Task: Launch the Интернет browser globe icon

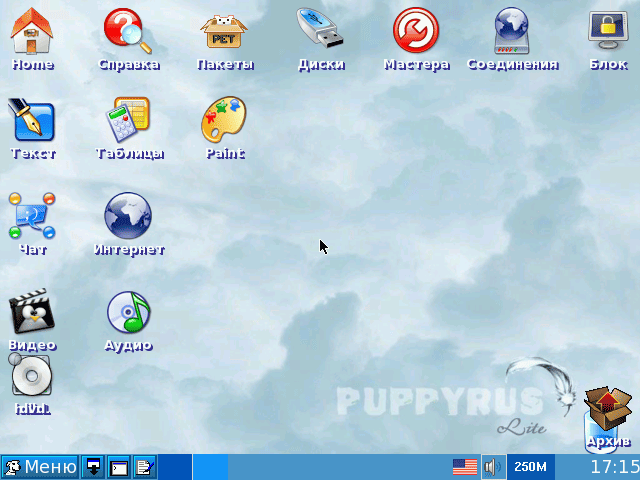Action: pyautogui.click(x=128, y=216)
